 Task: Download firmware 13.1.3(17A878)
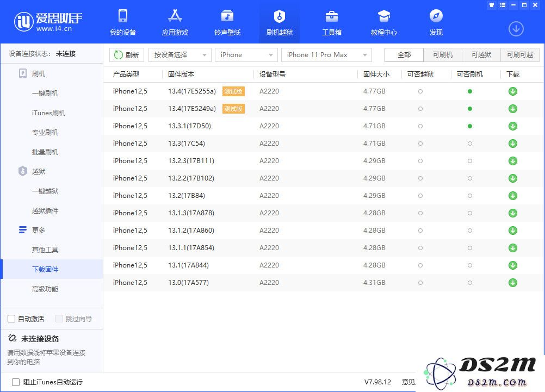click(513, 213)
